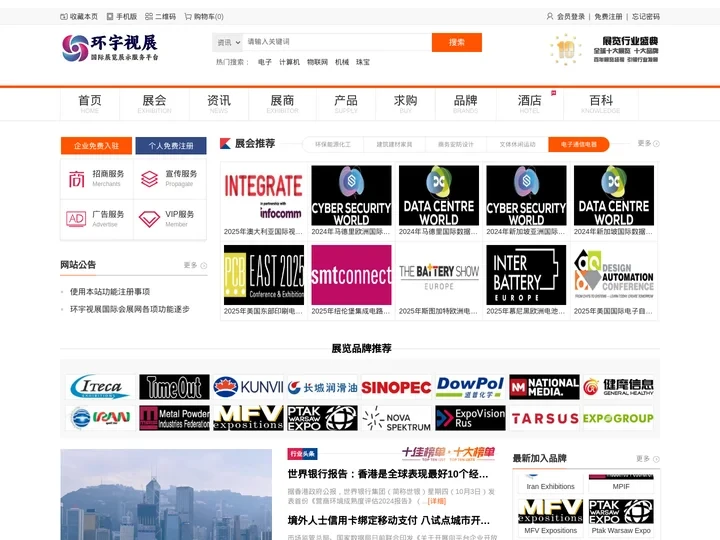Open the 手机版 mobile version icon

[x=110, y=17]
